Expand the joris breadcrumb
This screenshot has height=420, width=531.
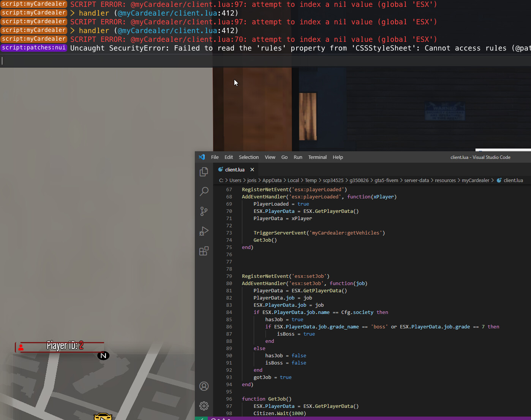coord(252,180)
